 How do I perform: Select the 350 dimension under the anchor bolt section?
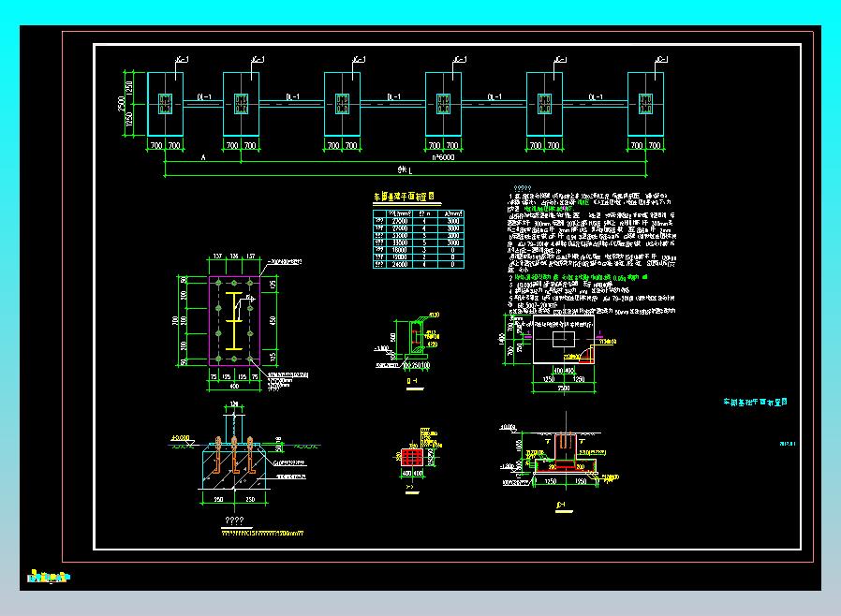218,499
